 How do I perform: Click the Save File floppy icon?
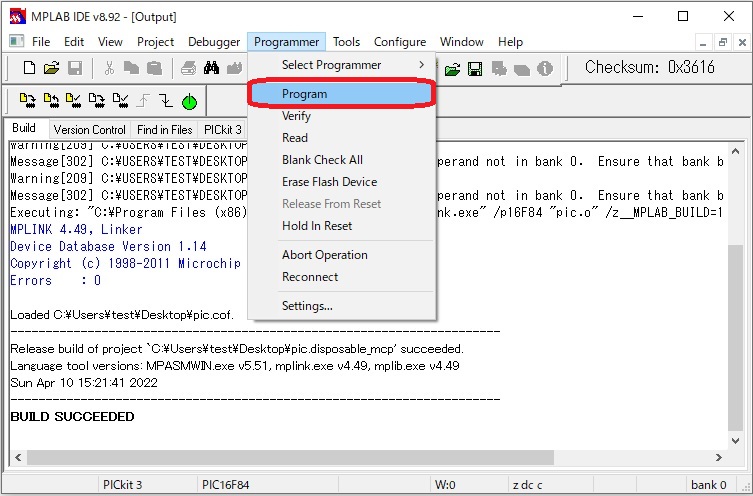tap(75, 69)
